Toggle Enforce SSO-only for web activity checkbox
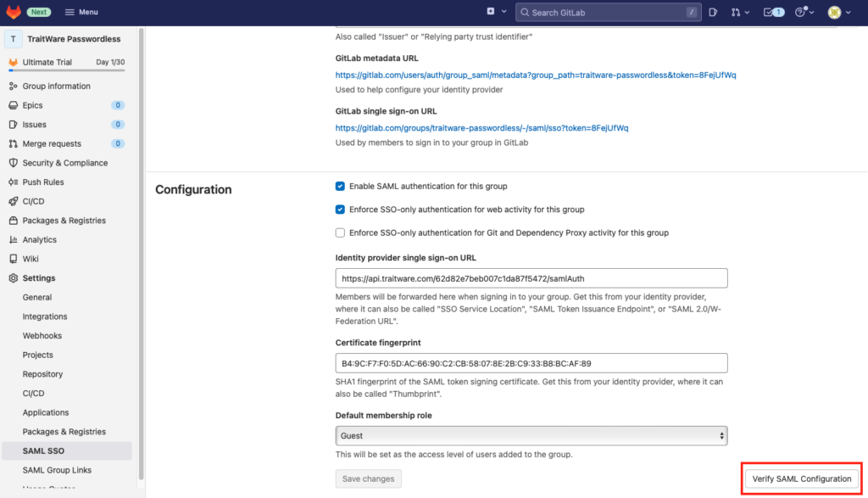The height and width of the screenshot is (498, 868). 340,210
